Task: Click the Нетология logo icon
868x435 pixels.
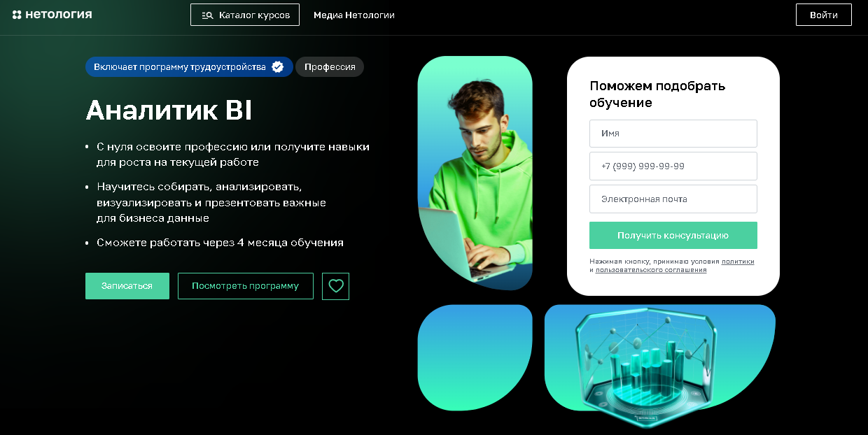Action: [17, 15]
